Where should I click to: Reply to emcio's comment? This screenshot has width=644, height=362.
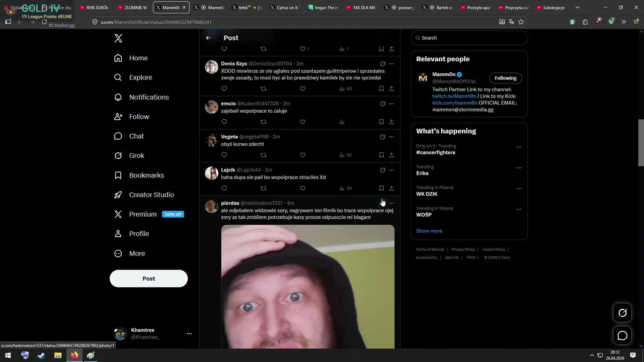(224, 122)
